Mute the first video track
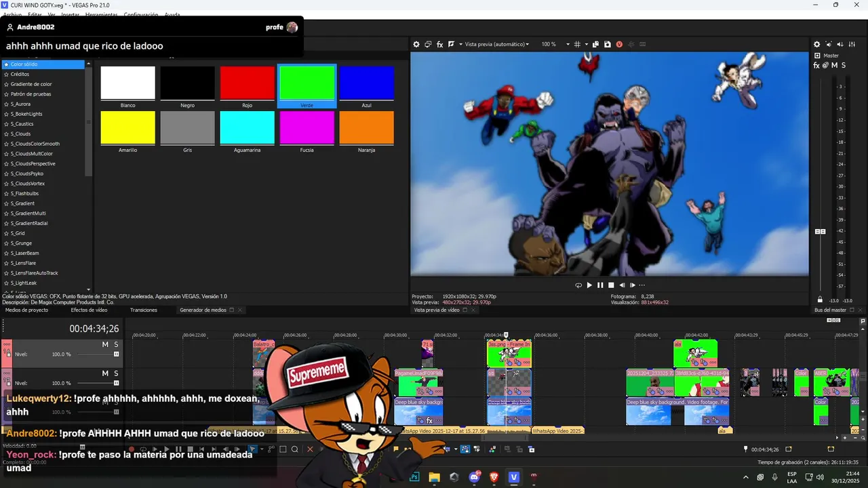This screenshot has height=488, width=868. (x=105, y=344)
